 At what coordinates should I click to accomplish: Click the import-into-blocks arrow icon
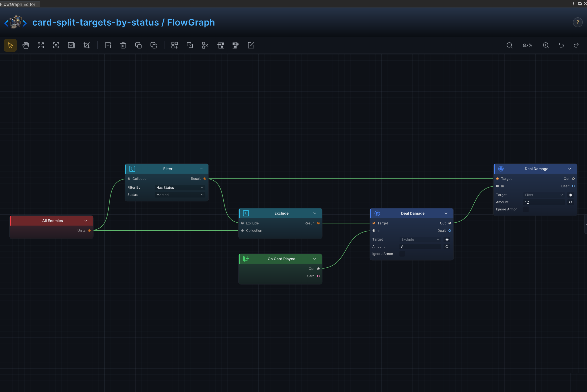[221, 45]
